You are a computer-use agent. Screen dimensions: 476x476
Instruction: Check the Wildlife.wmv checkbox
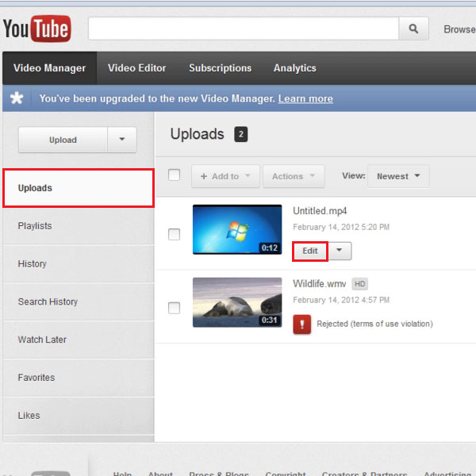coord(174,308)
